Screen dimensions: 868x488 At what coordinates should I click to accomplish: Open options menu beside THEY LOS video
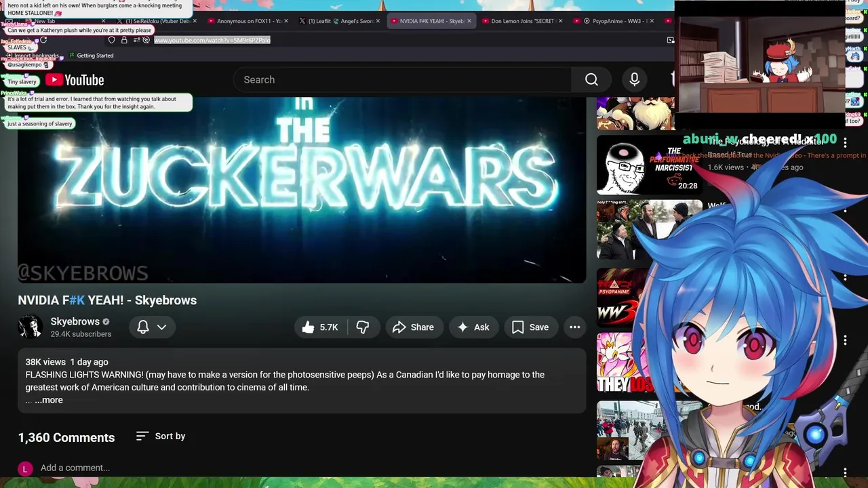[845, 340]
